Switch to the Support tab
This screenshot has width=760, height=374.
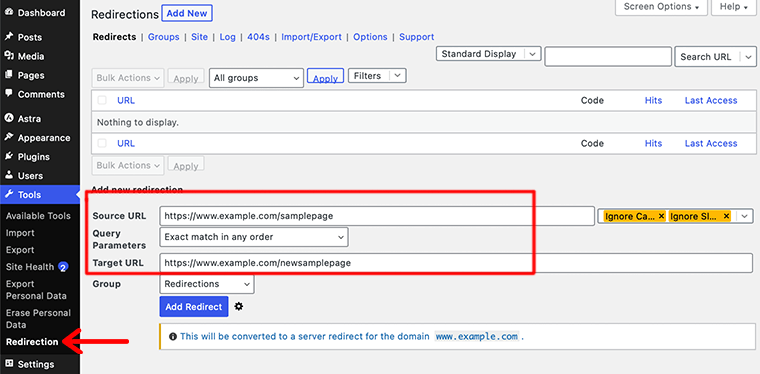417,37
